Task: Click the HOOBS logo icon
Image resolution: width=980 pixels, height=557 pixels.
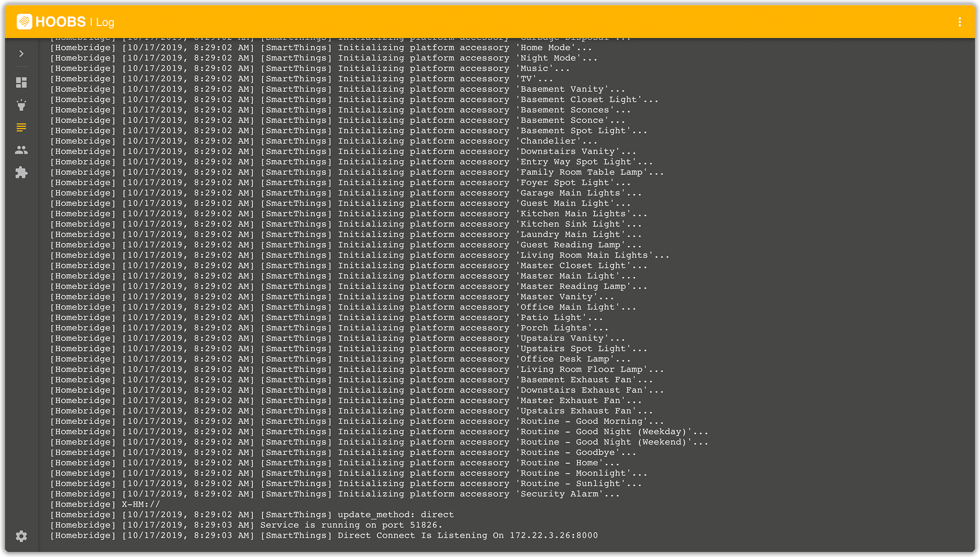Action: (x=24, y=22)
